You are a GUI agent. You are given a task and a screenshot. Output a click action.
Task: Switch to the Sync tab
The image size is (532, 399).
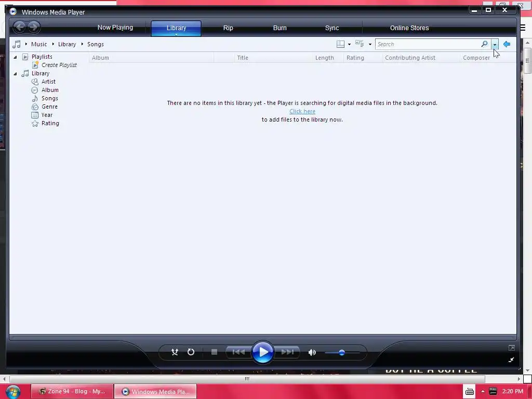coord(332,28)
